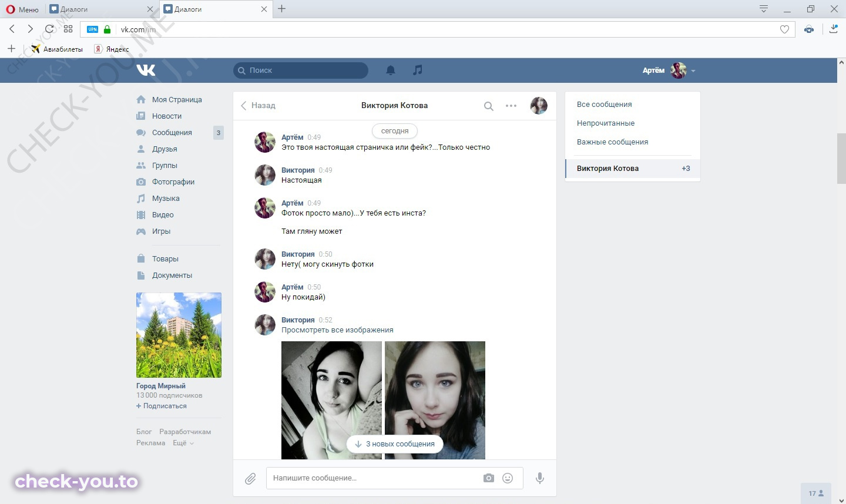Open new browser tab plus button
The image size is (846, 504).
(x=282, y=9)
